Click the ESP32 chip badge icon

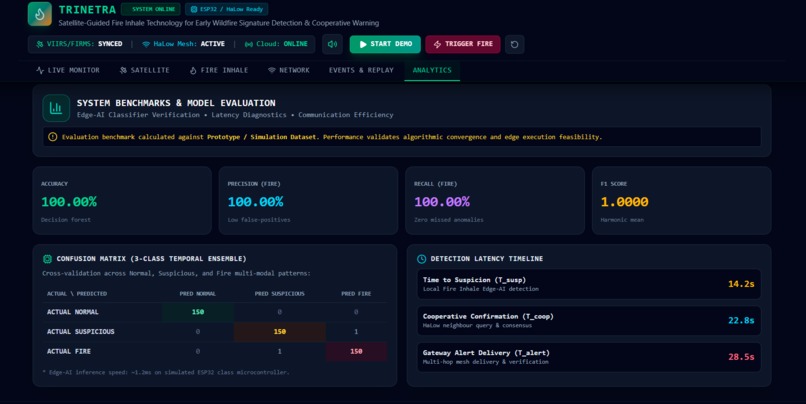194,9
